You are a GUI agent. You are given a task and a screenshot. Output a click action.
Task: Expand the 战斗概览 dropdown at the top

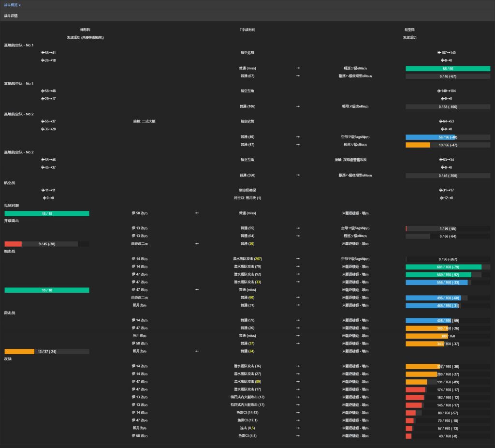click(x=12, y=5)
